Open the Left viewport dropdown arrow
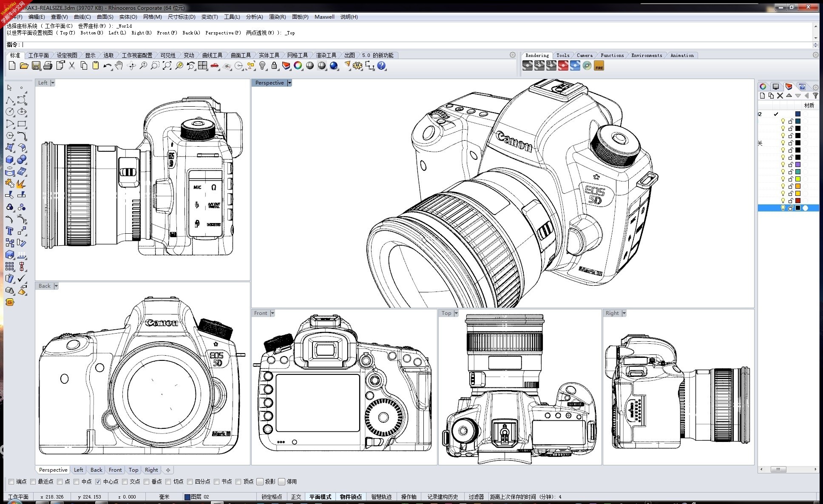 53,83
